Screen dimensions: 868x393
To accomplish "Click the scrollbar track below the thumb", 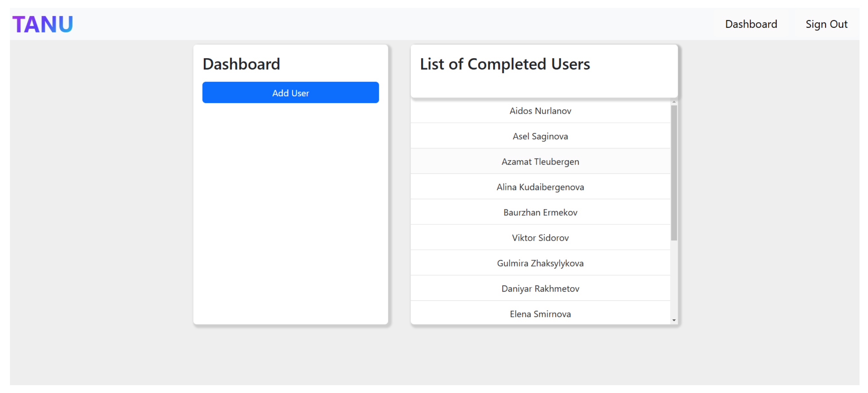I will pos(674,280).
